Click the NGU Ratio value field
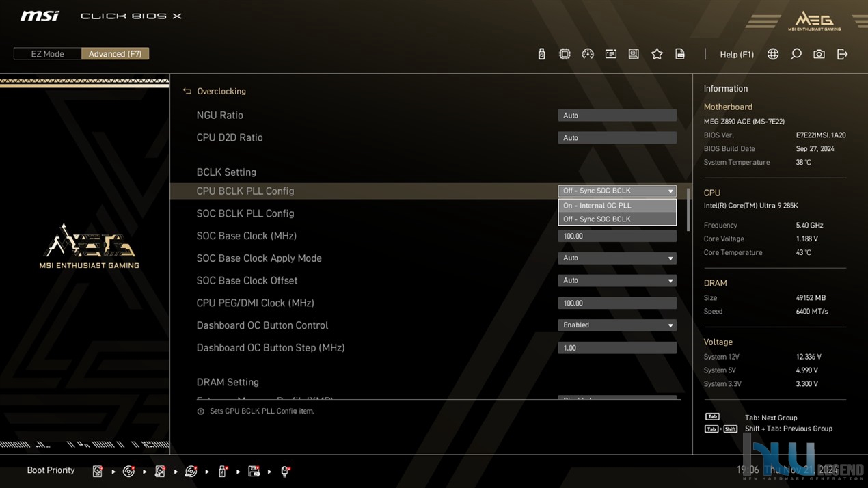The height and width of the screenshot is (488, 868). [617, 116]
